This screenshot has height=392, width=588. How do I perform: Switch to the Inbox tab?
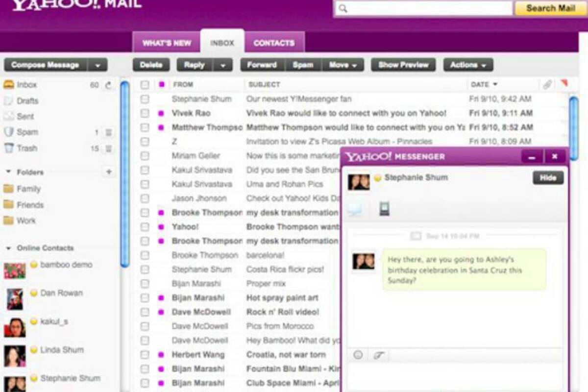[x=222, y=43]
